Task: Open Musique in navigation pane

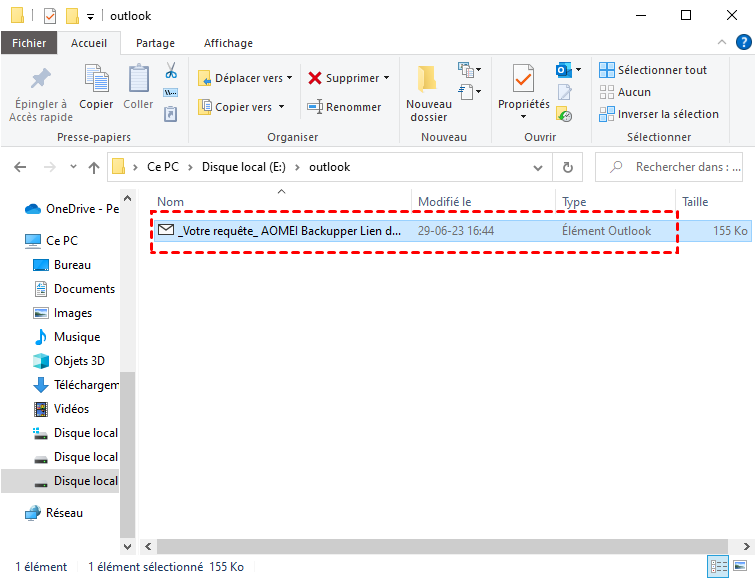Action: (67, 337)
